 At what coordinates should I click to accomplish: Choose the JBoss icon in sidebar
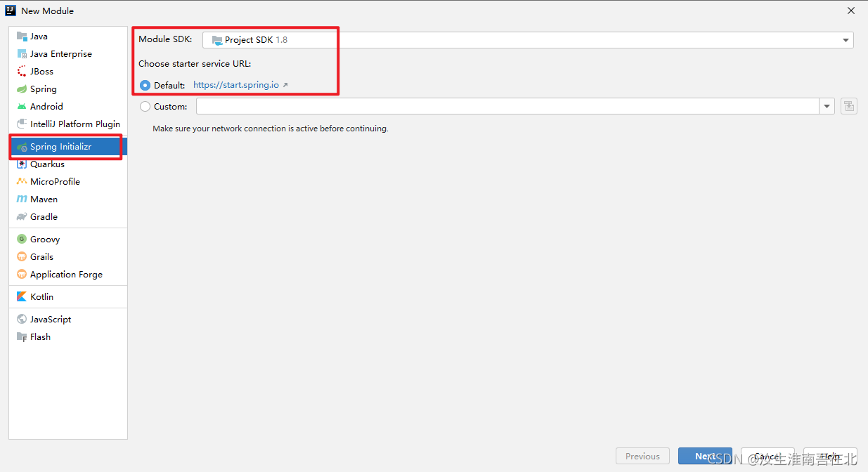22,72
